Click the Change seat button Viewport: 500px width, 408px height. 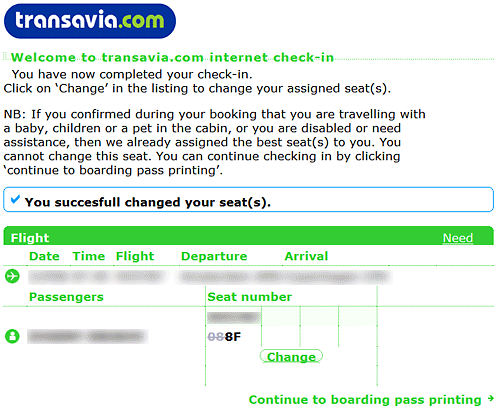(291, 357)
